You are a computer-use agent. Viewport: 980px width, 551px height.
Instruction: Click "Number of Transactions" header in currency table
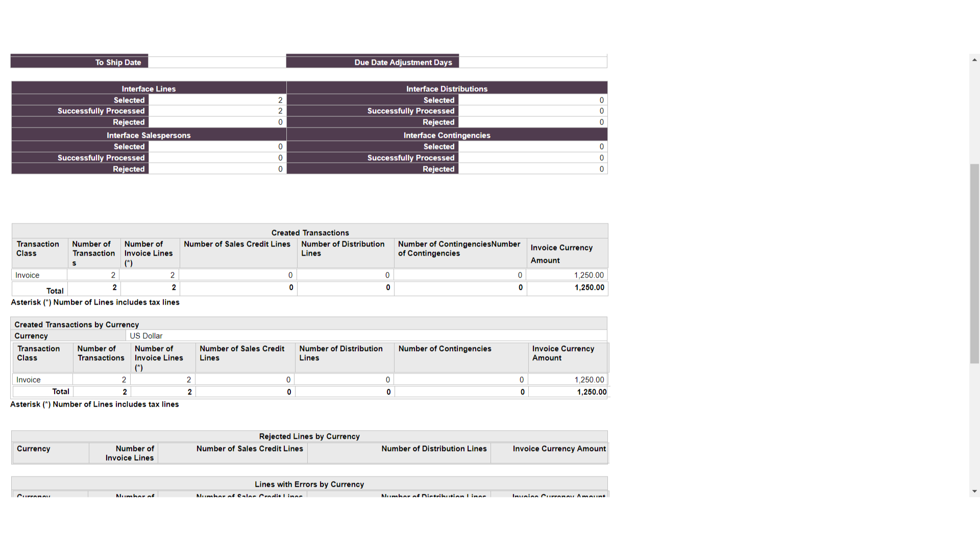coord(101,353)
